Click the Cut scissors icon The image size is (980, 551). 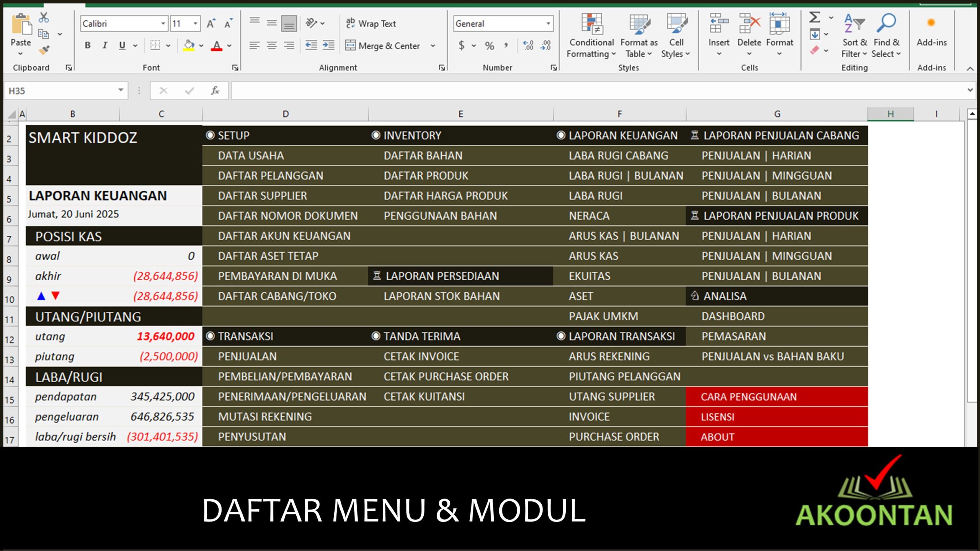tap(44, 17)
